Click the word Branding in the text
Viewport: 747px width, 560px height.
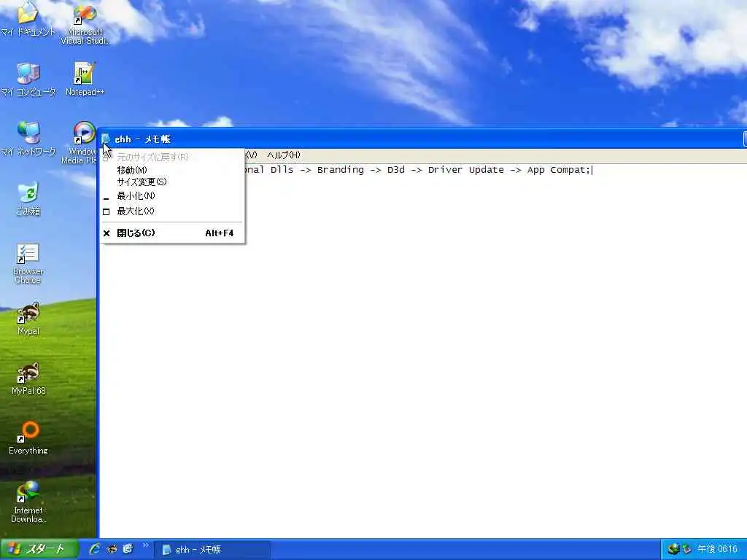pos(340,170)
